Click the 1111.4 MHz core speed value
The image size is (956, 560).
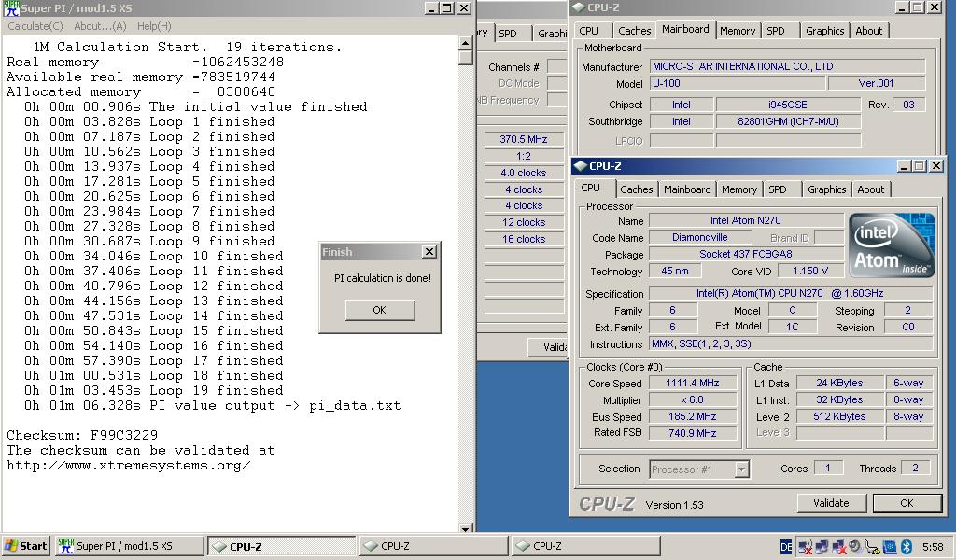[692, 384]
